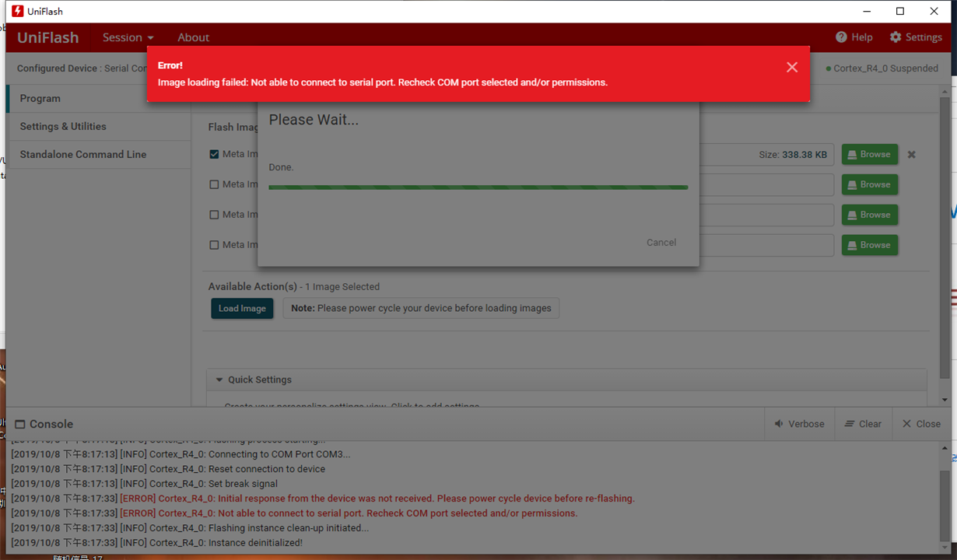Image resolution: width=957 pixels, height=560 pixels.
Task: Open the Session dropdown menu
Action: (128, 37)
